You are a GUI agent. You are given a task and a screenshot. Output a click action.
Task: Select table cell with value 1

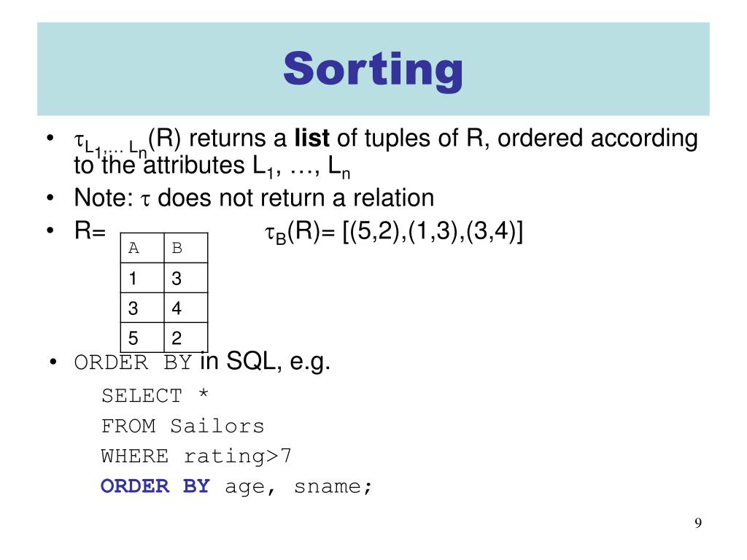[142, 278]
